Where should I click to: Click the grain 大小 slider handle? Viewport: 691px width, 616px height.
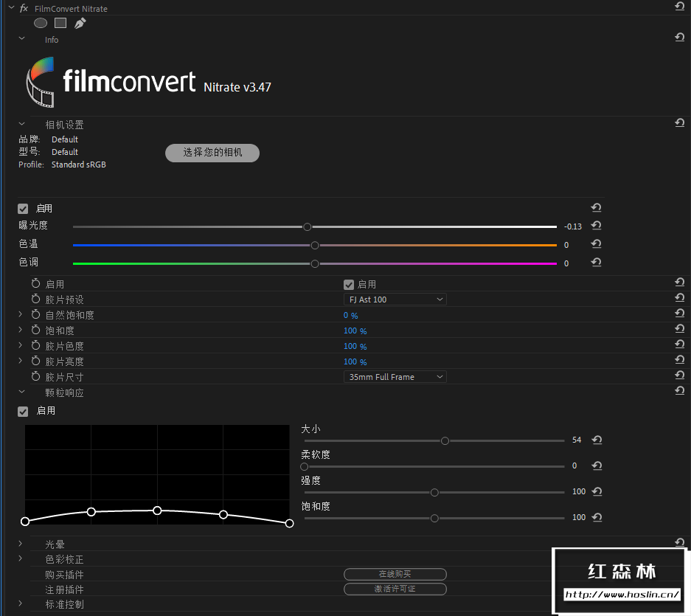tap(445, 441)
